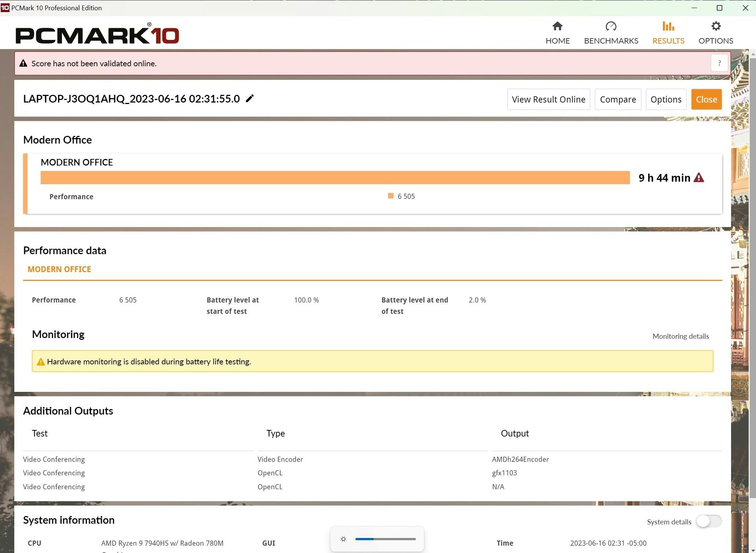Click the question mark help button
Viewport: 756px width, 553px height.
[719, 63]
